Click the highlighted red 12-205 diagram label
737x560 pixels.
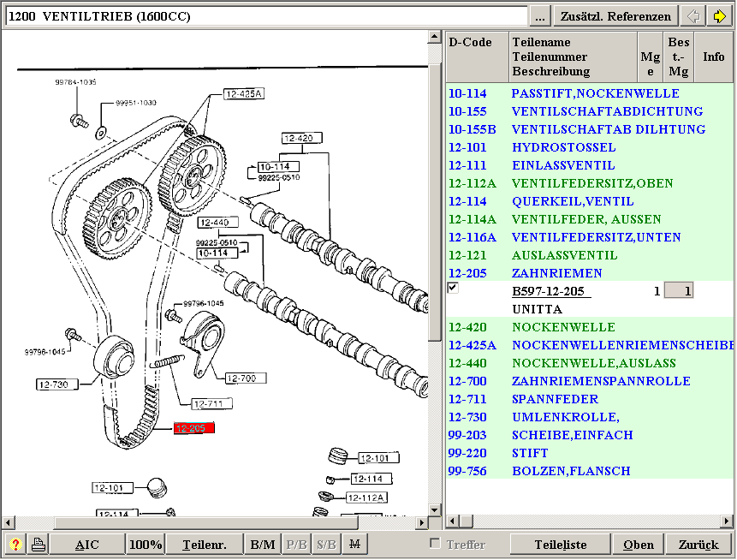[x=193, y=428]
